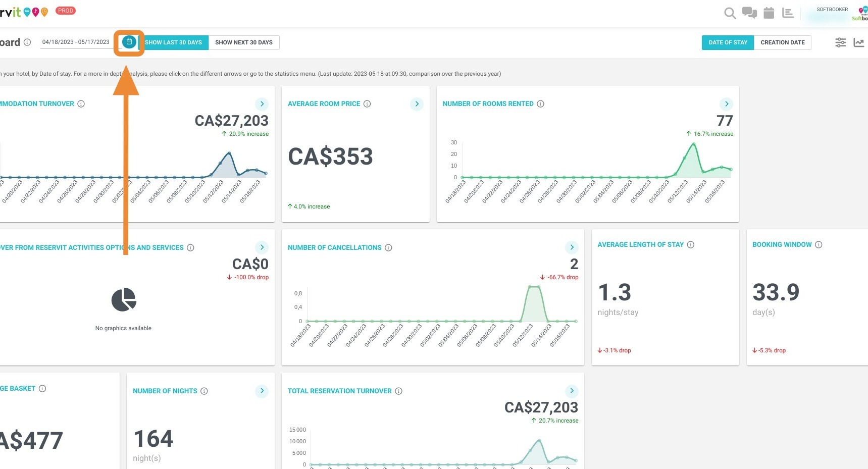The height and width of the screenshot is (469, 868).
Task: Click the Number of Rooms Rented title
Action: pyautogui.click(x=488, y=103)
